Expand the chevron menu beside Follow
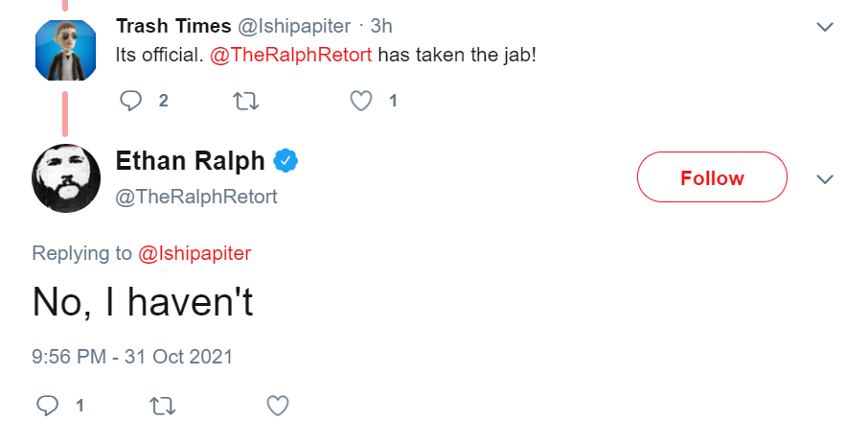Image resolution: width=868 pixels, height=444 pixels. tap(825, 179)
